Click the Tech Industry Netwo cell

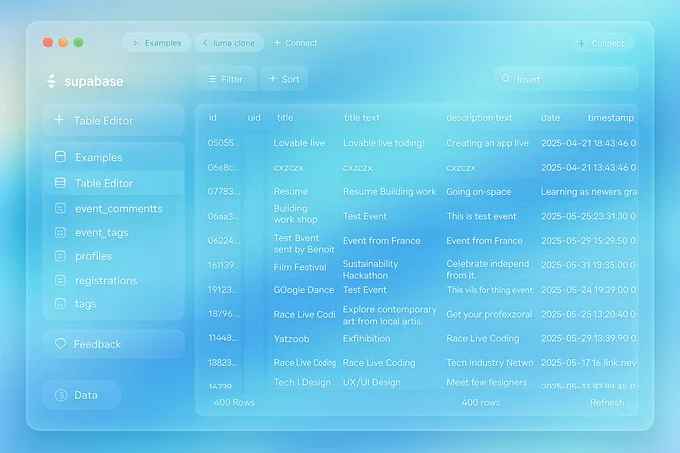coord(490,362)
